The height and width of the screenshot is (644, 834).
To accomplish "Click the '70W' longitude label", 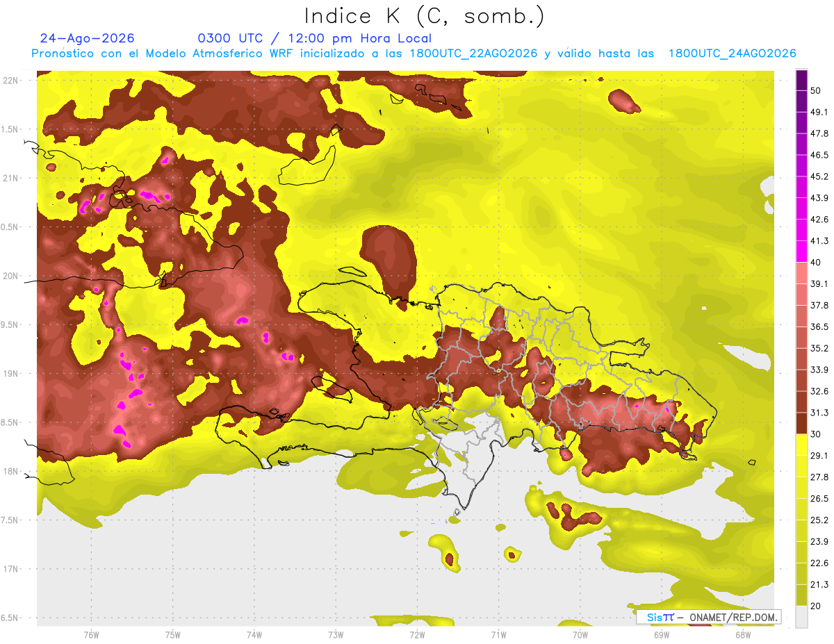I will click(x=580, y=635).
